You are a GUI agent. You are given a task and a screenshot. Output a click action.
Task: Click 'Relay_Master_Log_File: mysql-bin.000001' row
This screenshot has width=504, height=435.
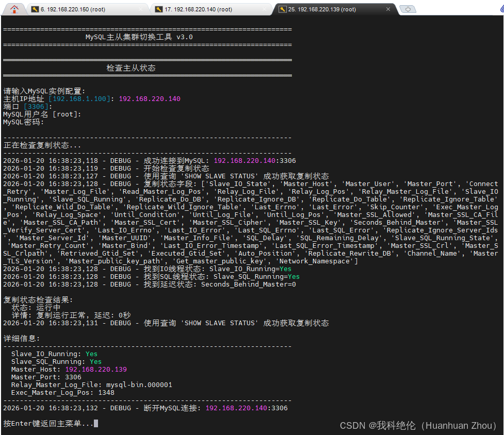(92, 385)
